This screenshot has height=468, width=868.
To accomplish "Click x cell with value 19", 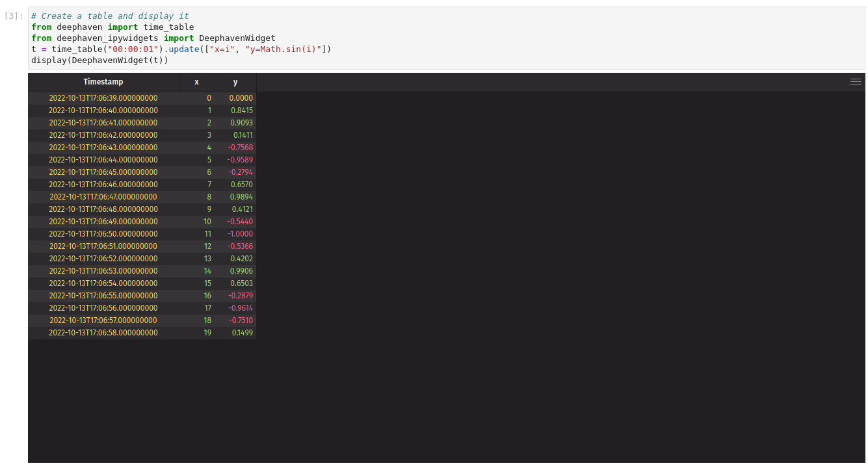I will click(x=207, y=333).
